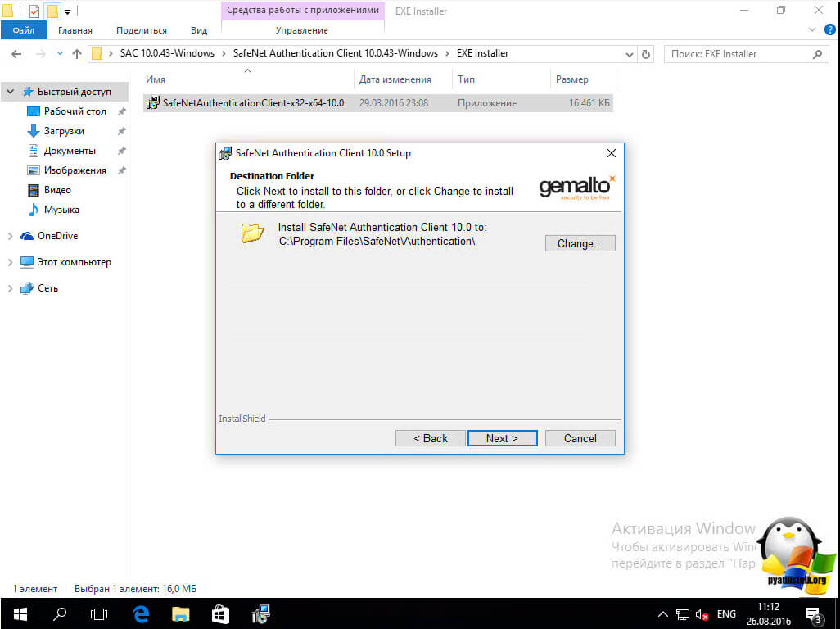
Task: Select the Управление ribbon tab
Action: pos(301,30)
